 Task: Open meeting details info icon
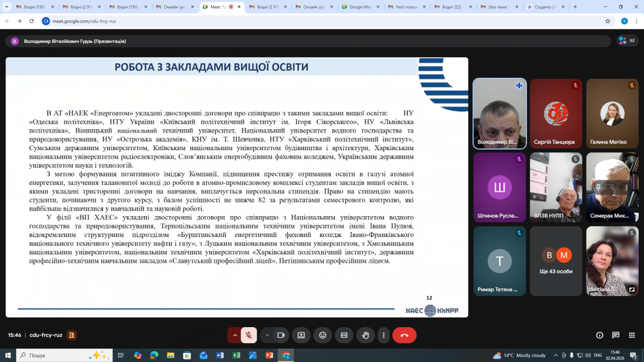600,335
